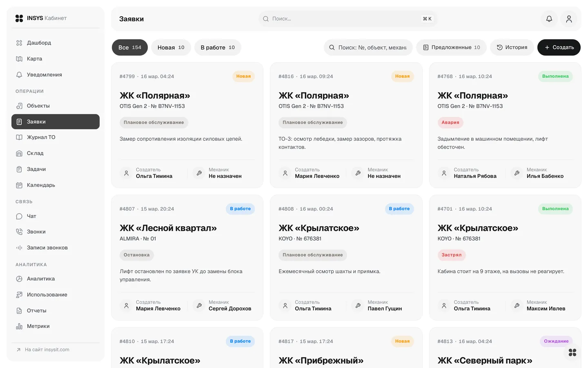Click the wrench icon on card #4816
588x368 pixels.
pos(358,173)
